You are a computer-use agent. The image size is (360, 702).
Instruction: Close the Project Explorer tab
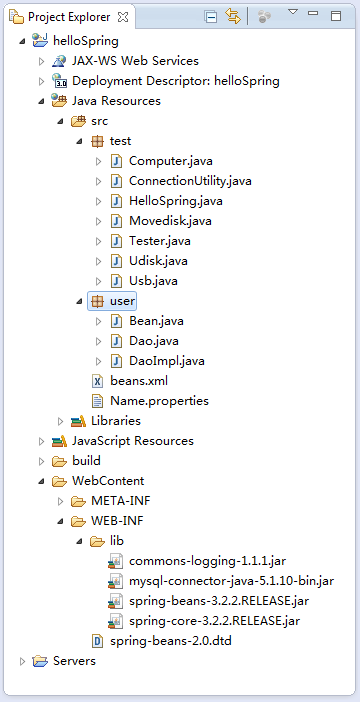[x=123, y=17]
